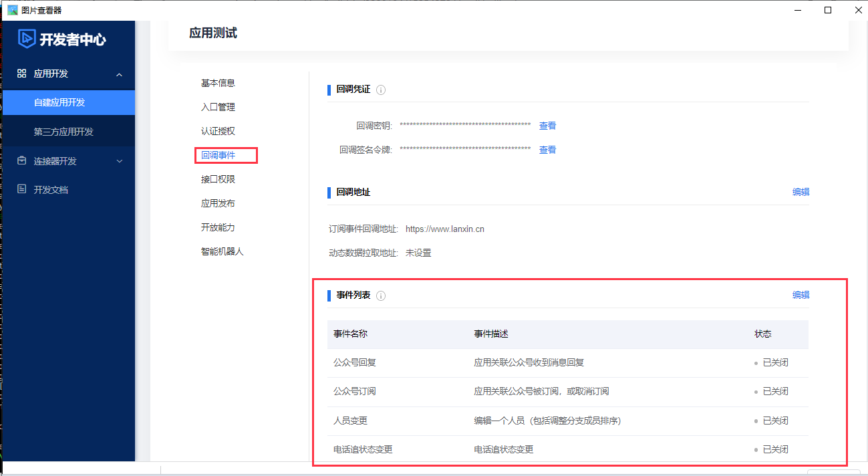Click the 连接器开发 box icon
Screen dimensions: 868x476
tap(21, 161)
